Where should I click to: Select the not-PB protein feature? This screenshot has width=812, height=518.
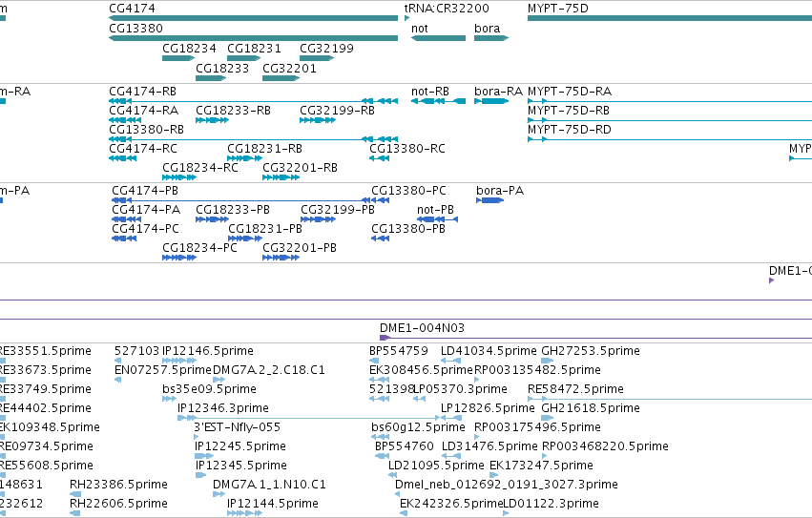point(438,219)
